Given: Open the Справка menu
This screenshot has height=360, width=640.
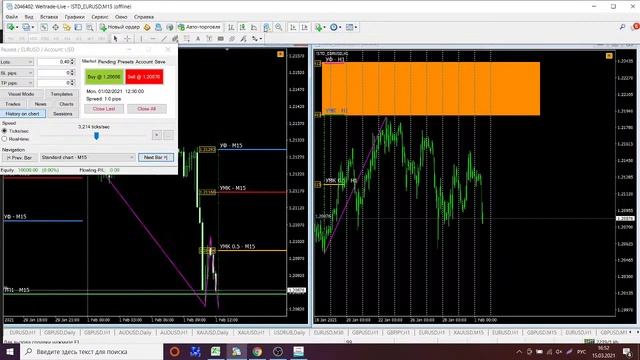Looking at the screenshot, I should point(144,17).
